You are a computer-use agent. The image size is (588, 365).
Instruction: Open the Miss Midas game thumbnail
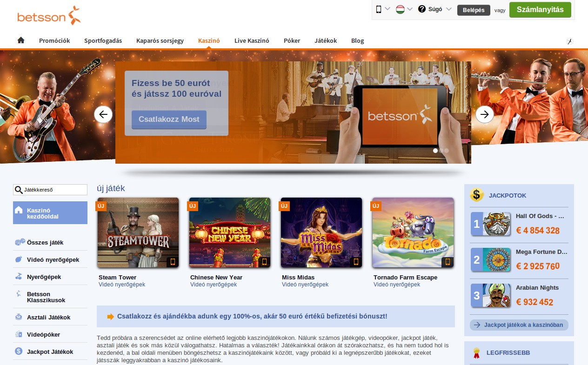[x=321, y=233]
